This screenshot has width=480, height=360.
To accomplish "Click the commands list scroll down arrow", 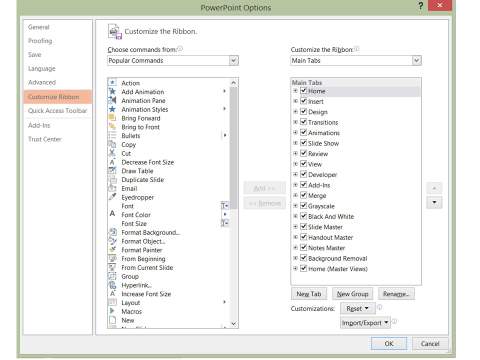I will point(234,324).
